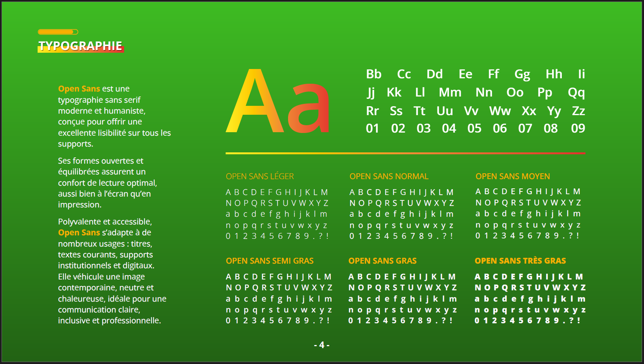
Task: Click the 'Nn' letter pair
Action: click(x=484, y=92)
